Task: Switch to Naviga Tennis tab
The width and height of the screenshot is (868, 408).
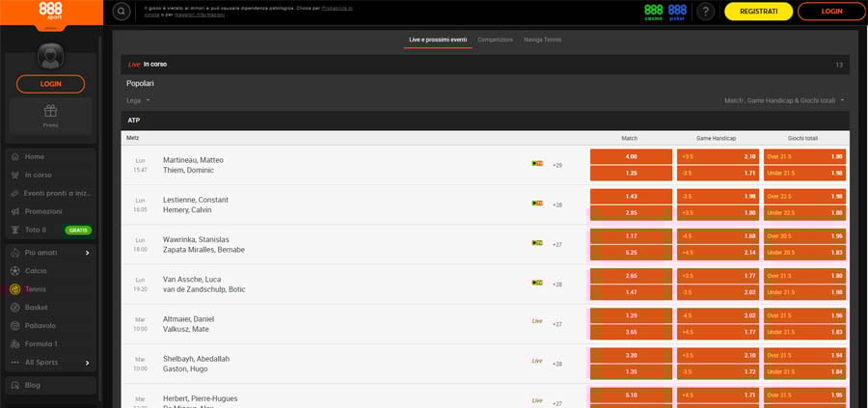Action: (542, 40)
